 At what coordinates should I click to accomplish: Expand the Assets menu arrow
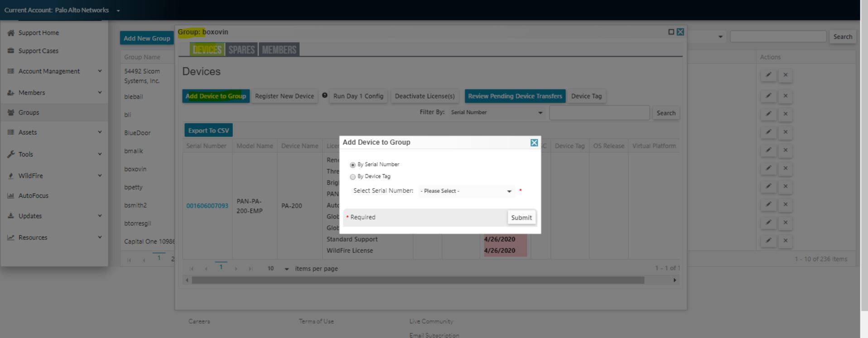pos(100,132)
